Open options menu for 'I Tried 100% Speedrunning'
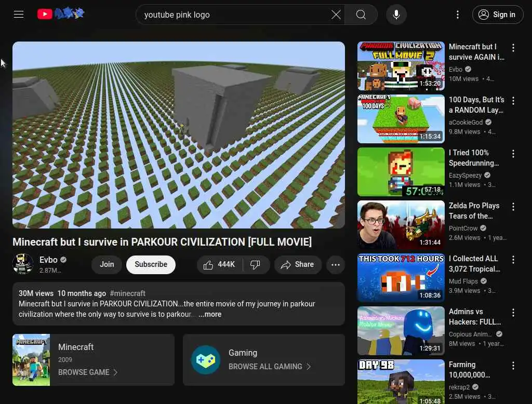Viewport: 532px width, 404px height. (513, 154)
